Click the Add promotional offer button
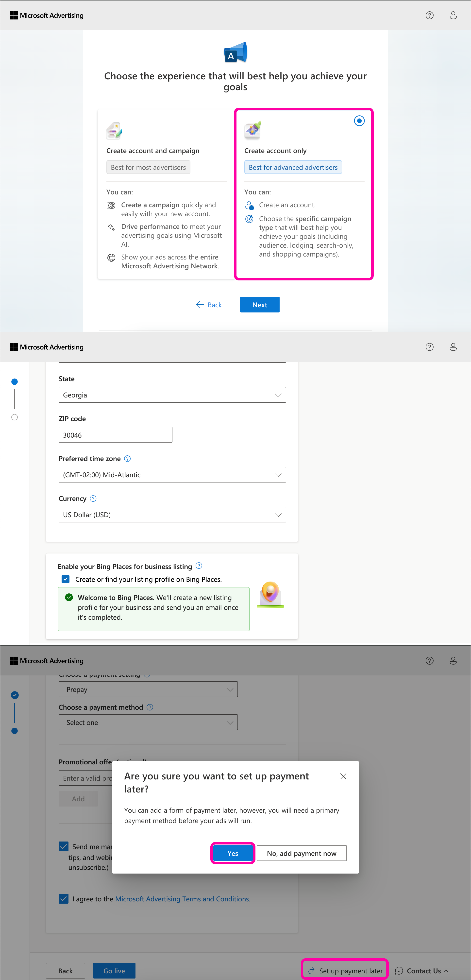Viewport: 471px width, 980px height. [78, 799]
